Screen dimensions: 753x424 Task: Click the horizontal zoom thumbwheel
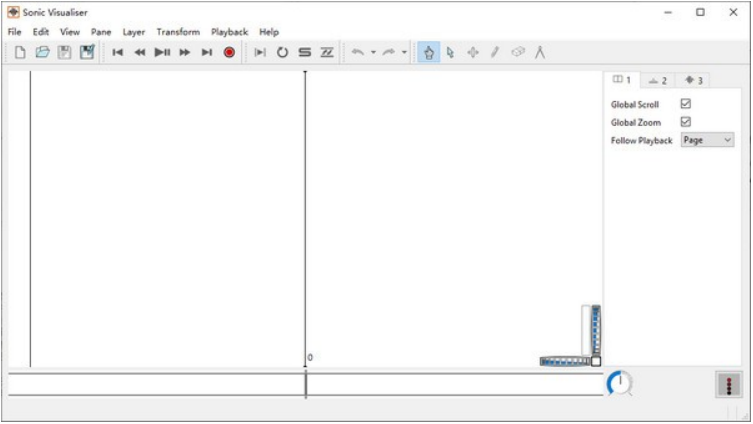point(565,361)
